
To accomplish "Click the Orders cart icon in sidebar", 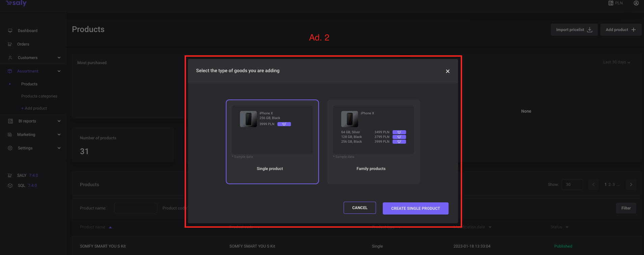I will tap(10, 44).
